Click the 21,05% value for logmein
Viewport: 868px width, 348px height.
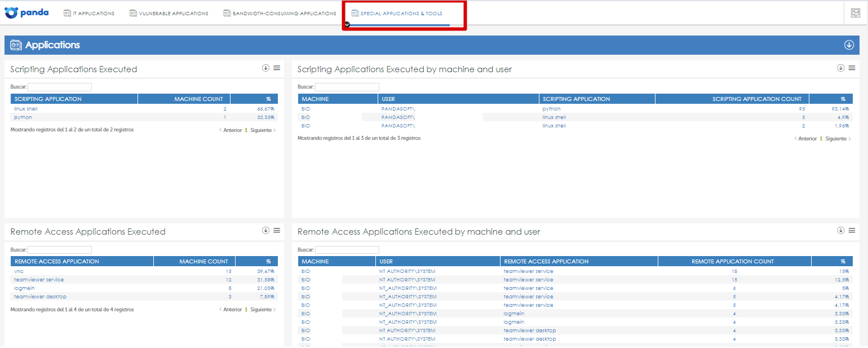pos(265,288)
